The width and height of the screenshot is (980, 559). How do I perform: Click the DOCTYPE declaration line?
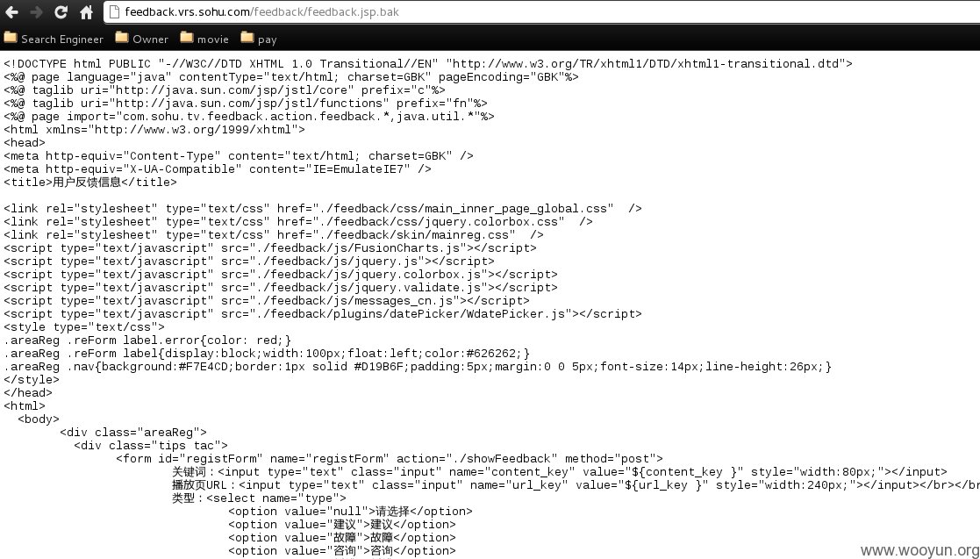428,64
